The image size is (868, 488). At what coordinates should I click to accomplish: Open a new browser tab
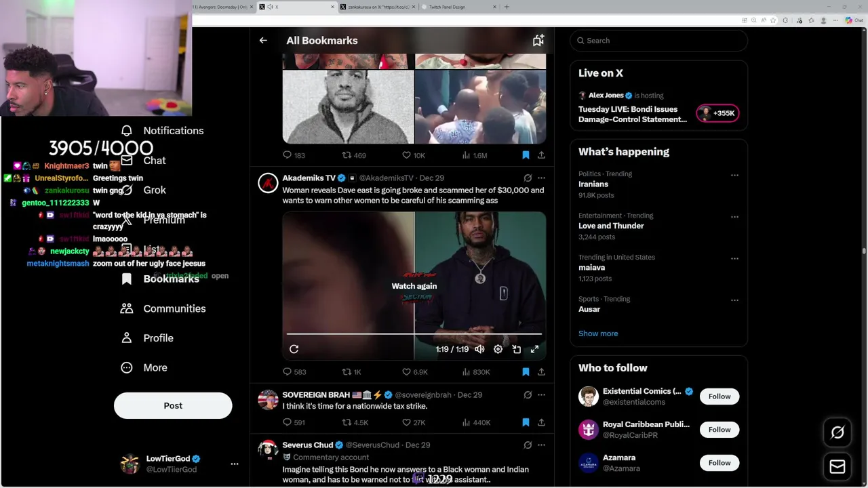pos(507,7)
